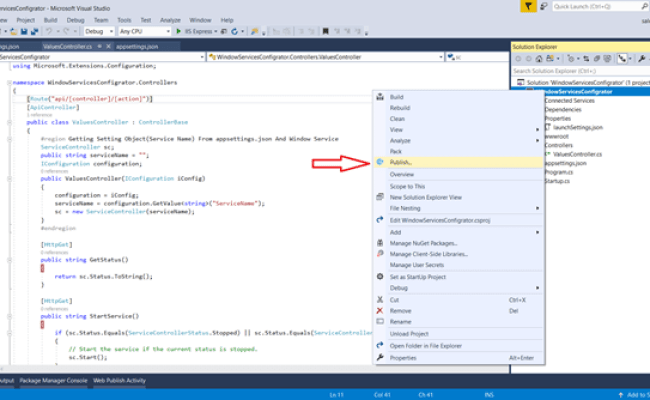Open the Tools menu in menu bar
Viewport: 650px width, 400px height.
(124, 20)
